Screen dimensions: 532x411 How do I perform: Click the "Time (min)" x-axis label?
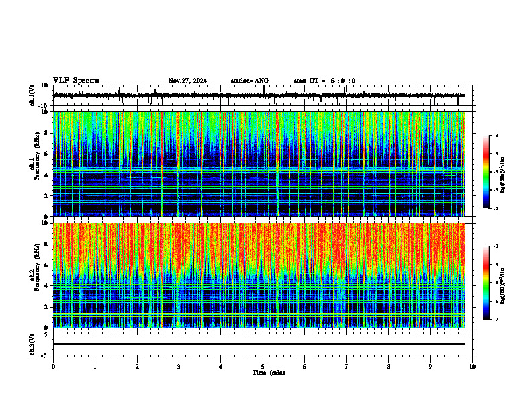pyautogui.click(x=269, y=373)
